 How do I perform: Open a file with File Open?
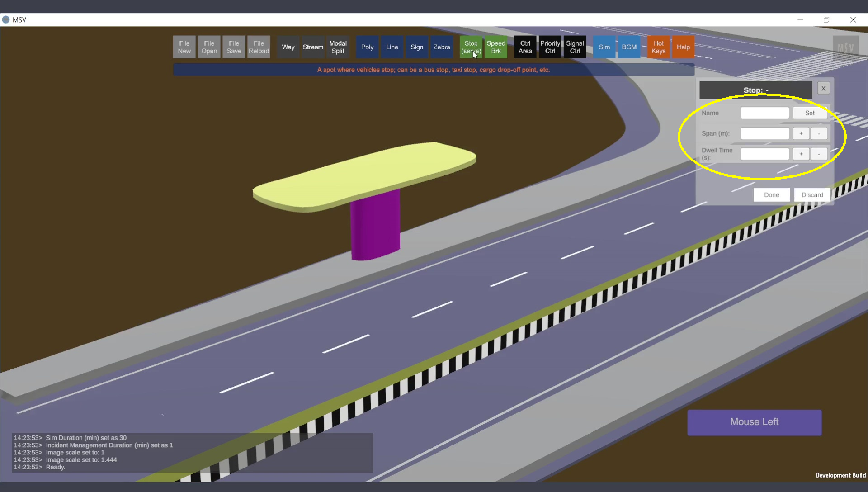pos(209,47)
